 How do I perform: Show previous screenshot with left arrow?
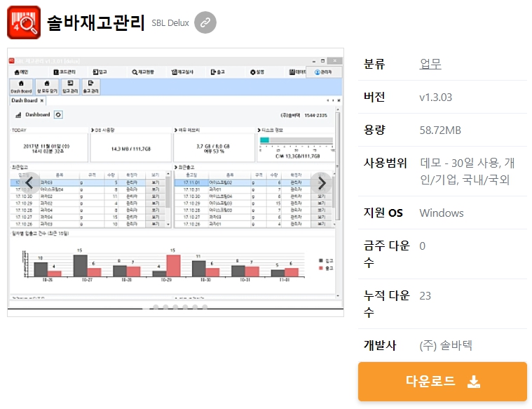[x=29, y=183]
